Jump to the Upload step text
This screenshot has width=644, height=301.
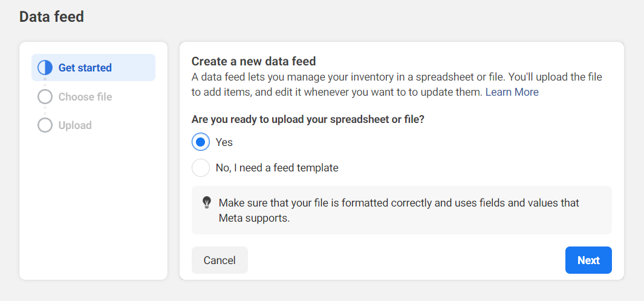click(75, 125)
